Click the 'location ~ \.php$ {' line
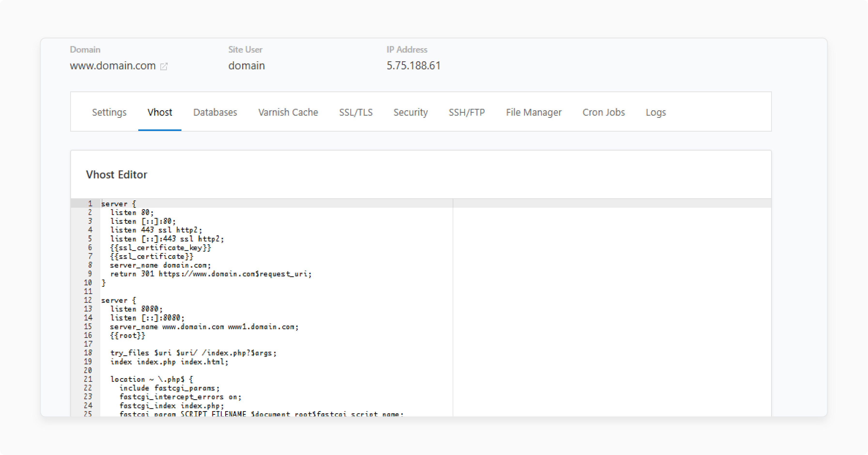868x455 pixels. [152, 379]
